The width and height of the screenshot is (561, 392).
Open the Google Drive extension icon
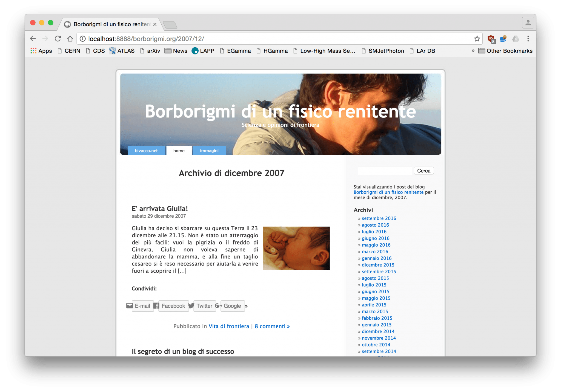[x=516, y=39]
